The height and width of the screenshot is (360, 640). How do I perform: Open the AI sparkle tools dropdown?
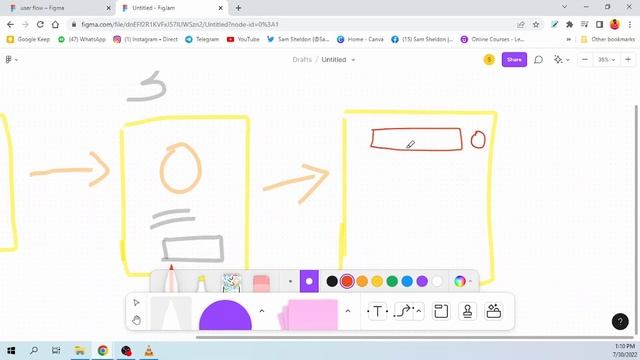pos(561,60)
